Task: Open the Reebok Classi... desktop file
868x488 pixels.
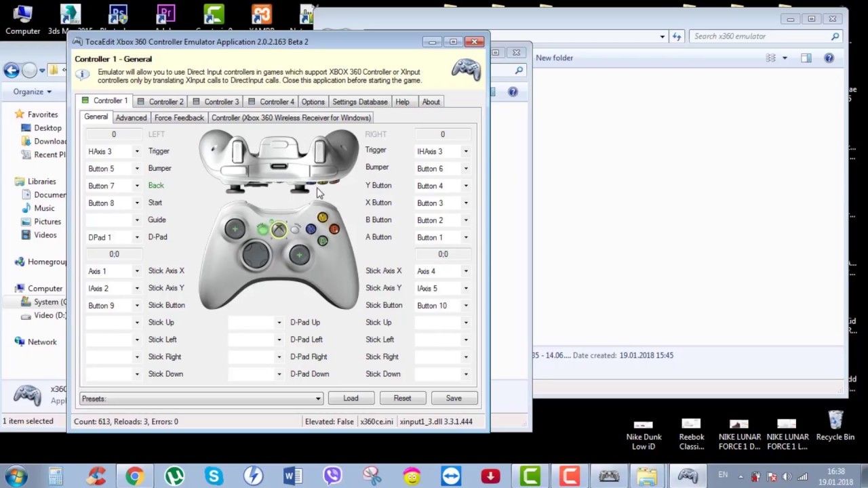Action: (691, 435)
